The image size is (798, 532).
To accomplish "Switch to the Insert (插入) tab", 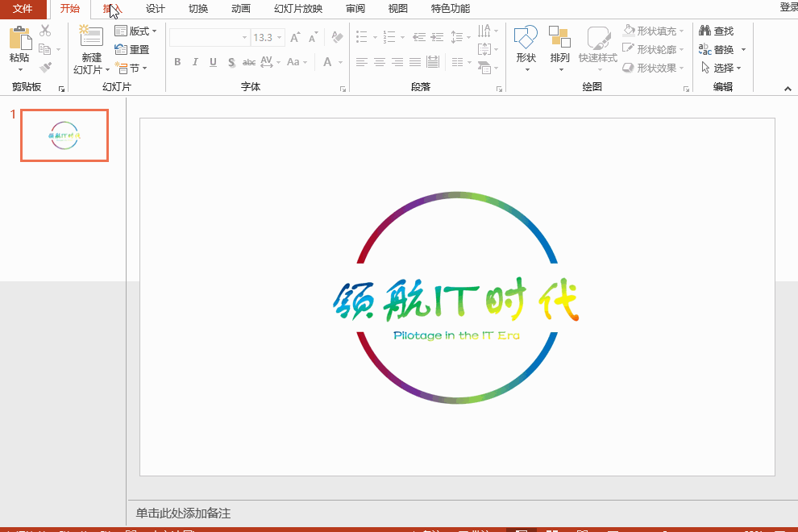I will [112, 9].
